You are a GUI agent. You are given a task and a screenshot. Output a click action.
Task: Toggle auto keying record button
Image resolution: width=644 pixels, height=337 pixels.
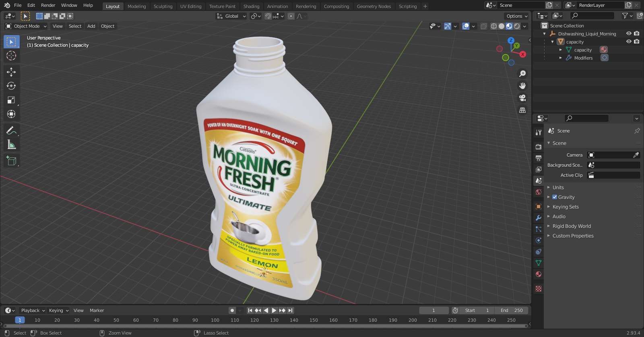[x=232, y=310]
